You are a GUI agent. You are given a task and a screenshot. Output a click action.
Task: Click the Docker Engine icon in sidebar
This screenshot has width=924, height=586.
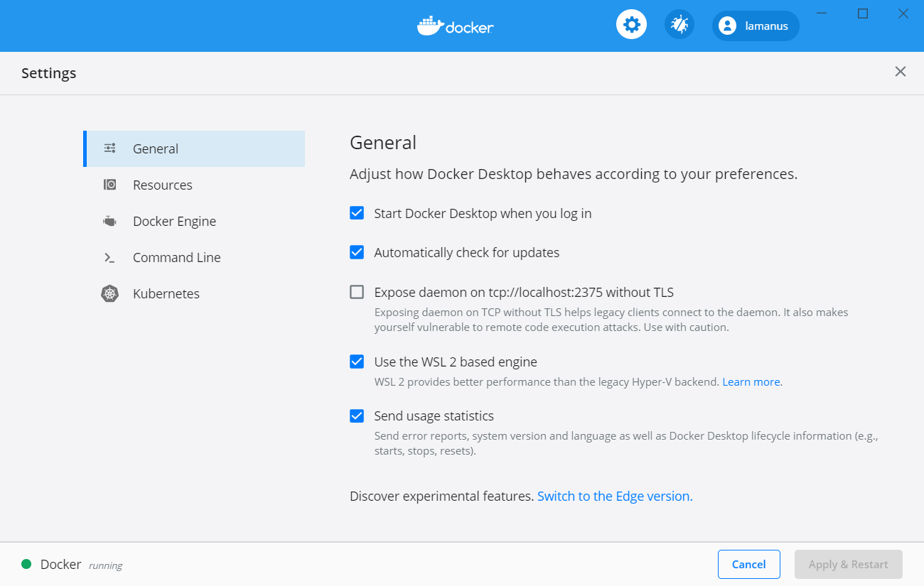click(x=109, y=221)
